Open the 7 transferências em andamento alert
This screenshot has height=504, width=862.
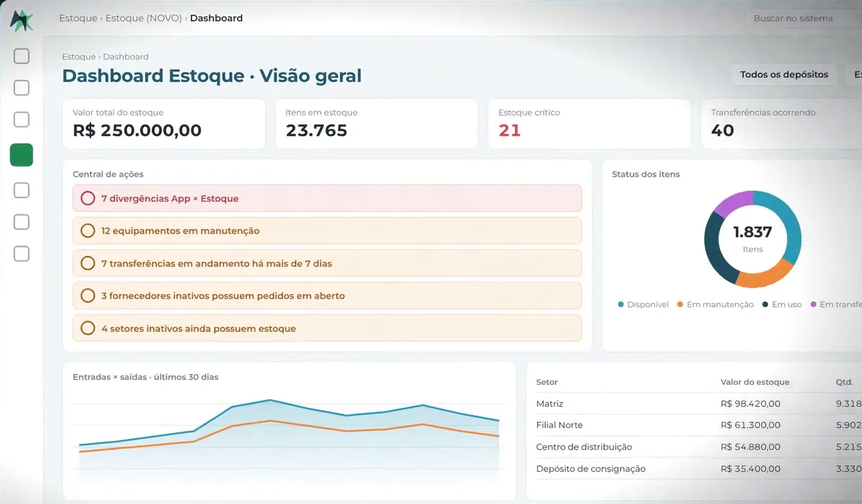pos(327,263)
